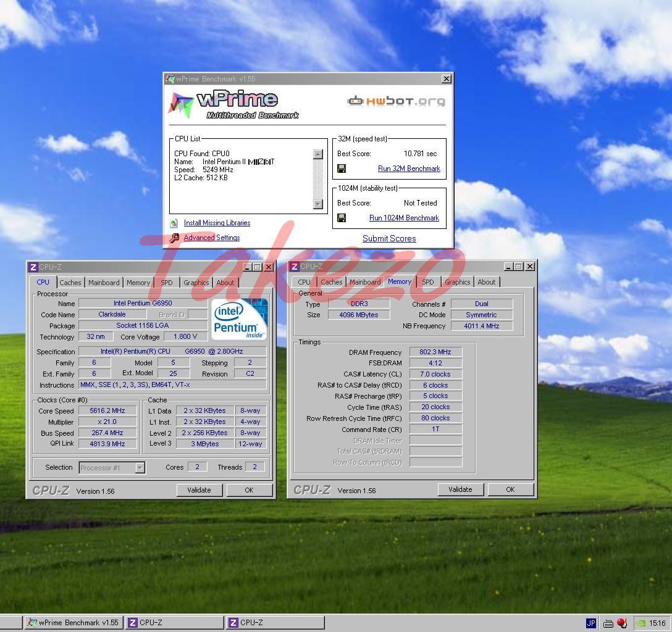This screenshot has width=672, height=632.
Task: Switch to Graphics tab in left CPU-Z
Action: coord(196,283)
